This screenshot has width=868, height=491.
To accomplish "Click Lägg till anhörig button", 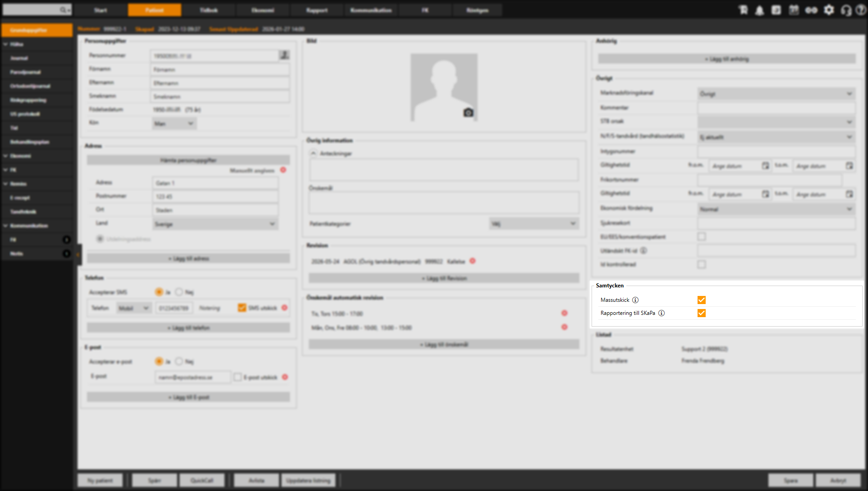I will click(726, 59).
